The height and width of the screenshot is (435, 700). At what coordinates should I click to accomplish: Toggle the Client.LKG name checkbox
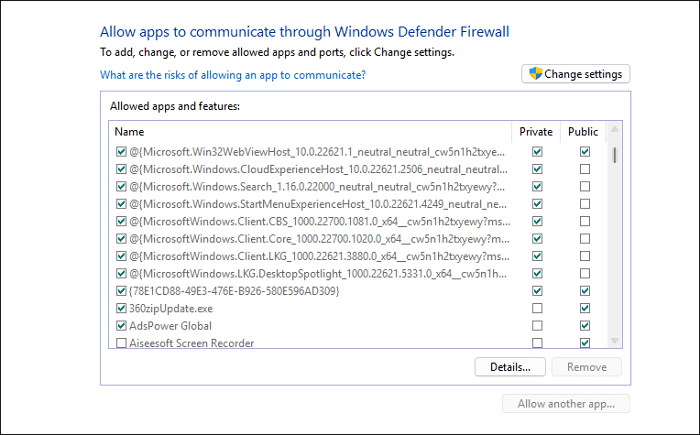[121, 256]
